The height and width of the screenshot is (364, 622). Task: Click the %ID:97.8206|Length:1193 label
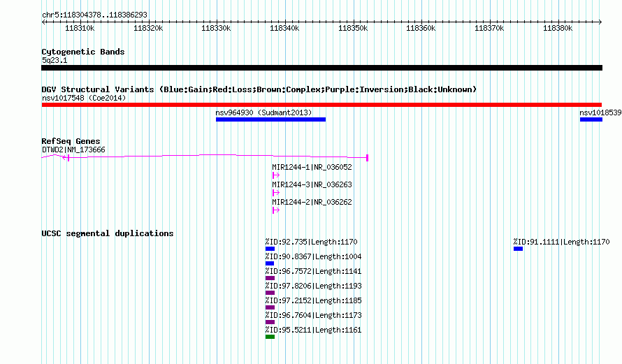[313, 286]
